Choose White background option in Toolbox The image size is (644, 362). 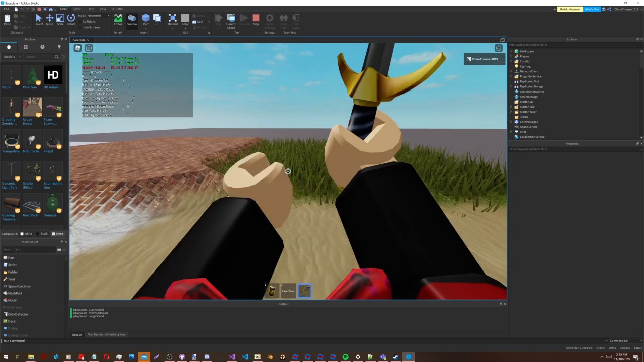[26, 234]
